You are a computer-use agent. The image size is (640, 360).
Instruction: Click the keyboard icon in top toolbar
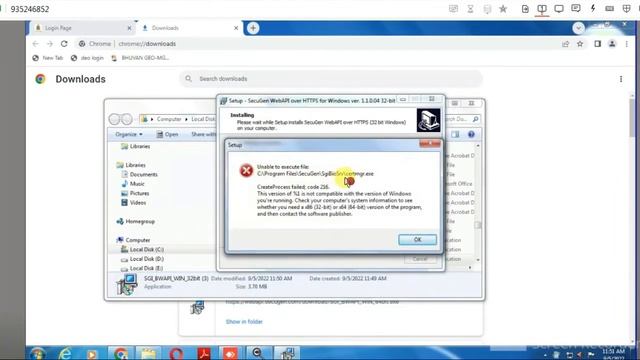click(609, 9)
